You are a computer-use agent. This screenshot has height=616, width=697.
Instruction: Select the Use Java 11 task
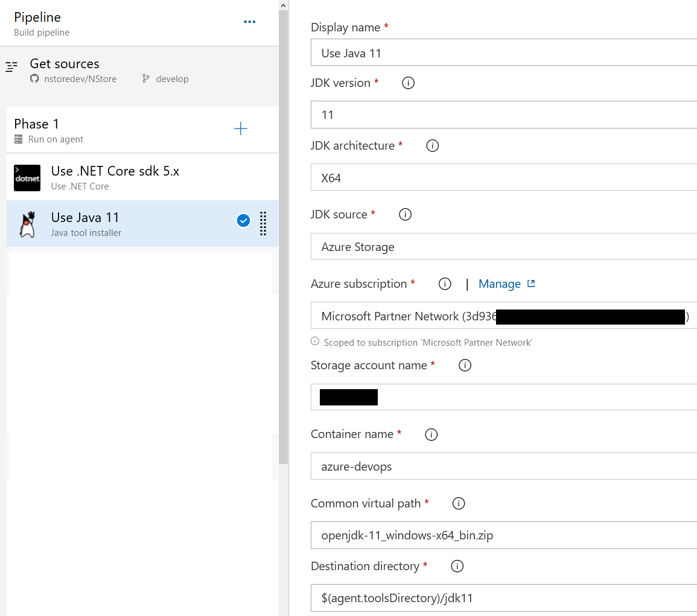click(x=142, y=224)
